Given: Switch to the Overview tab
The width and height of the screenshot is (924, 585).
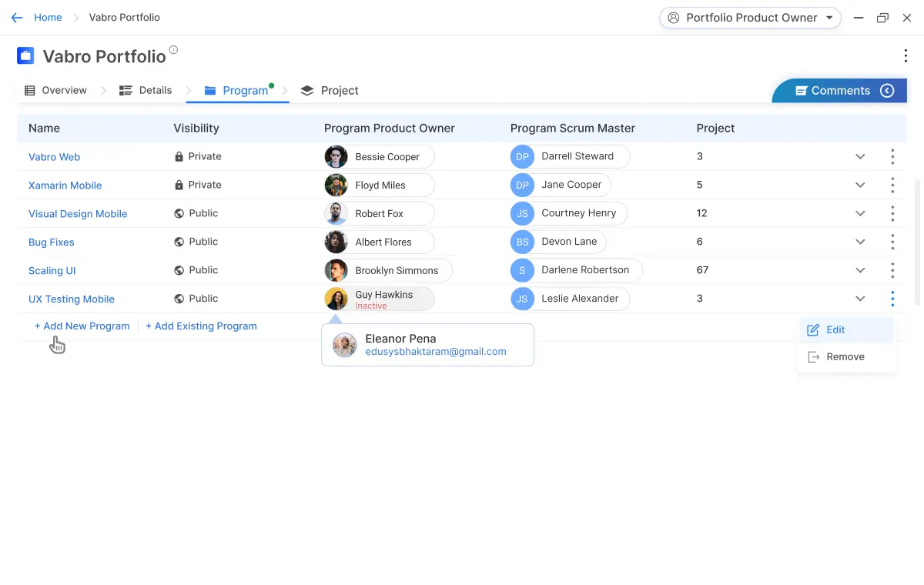Looking at the screenshot, I should pyautogui.click(x=55, y=91).
